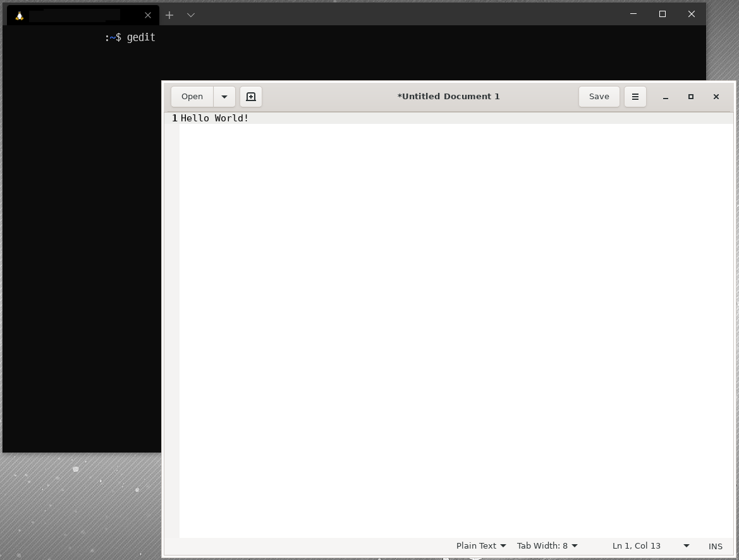Viewport: 739px width, 560px height.
Task: Toggle the INS insert mode indicator
Action: click(x=715, y=546)
